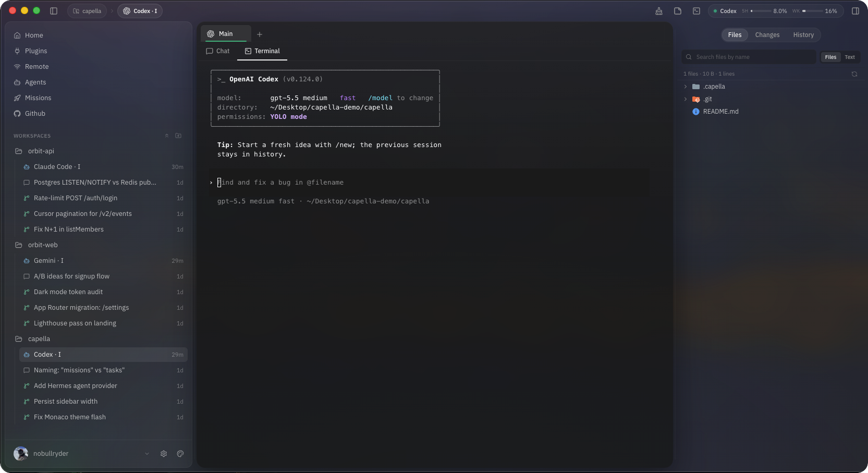This screenshot has height=473, width=868.
Task: Toggle the left sidebar panel icon
Action: point(53,11)
